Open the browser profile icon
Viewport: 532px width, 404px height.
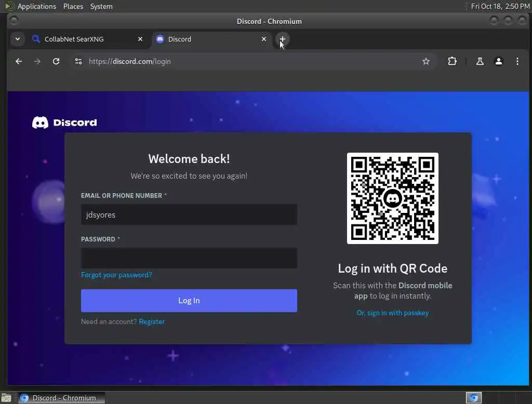click(x=498, y=61)
